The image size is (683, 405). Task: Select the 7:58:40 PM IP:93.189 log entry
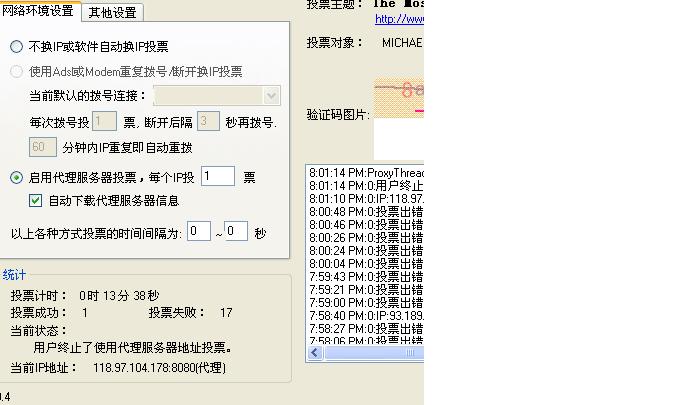(x=366, y=315)
